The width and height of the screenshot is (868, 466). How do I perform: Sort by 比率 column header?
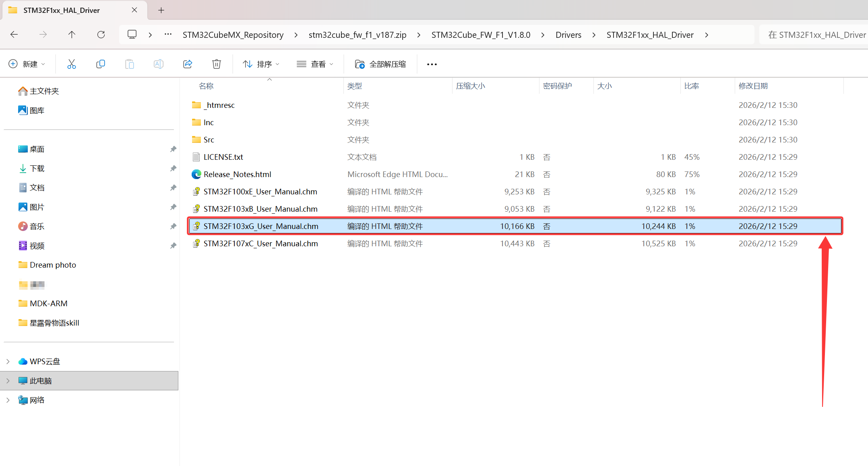click(692, 86)
